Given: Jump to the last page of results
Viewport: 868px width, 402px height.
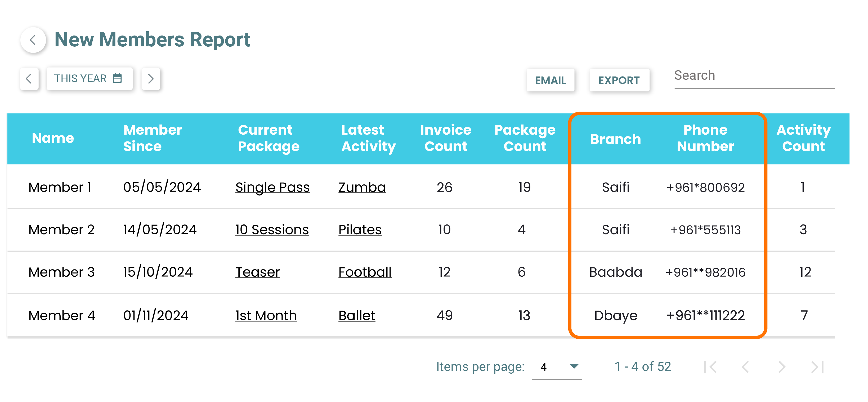Looking at the screenshot, I should [x=817, y=366].
